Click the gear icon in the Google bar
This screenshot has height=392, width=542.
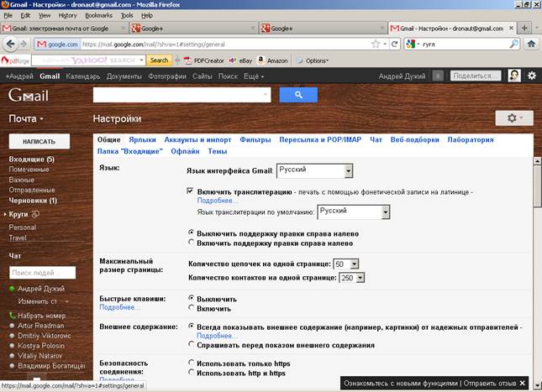pyautogui.click(x=532, y=76)
